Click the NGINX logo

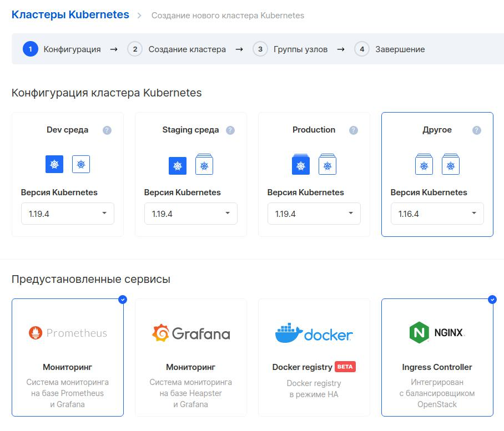point(437,332)
